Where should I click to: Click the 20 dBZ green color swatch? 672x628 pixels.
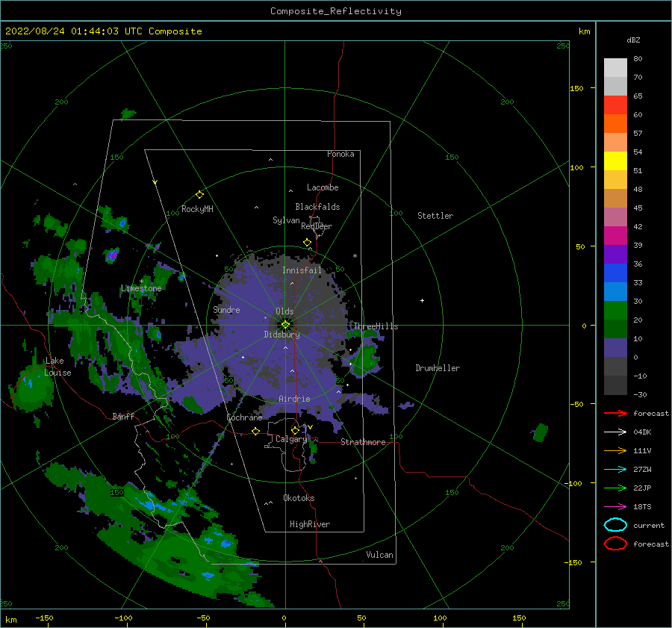[615, 311]
